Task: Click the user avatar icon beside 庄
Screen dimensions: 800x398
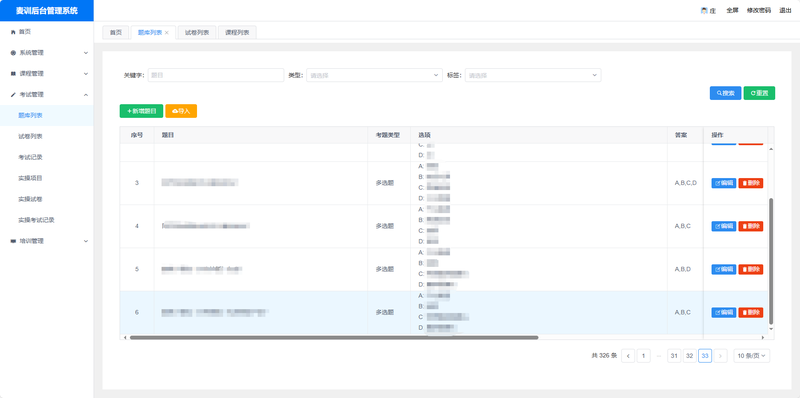Action: click(704, 10)
